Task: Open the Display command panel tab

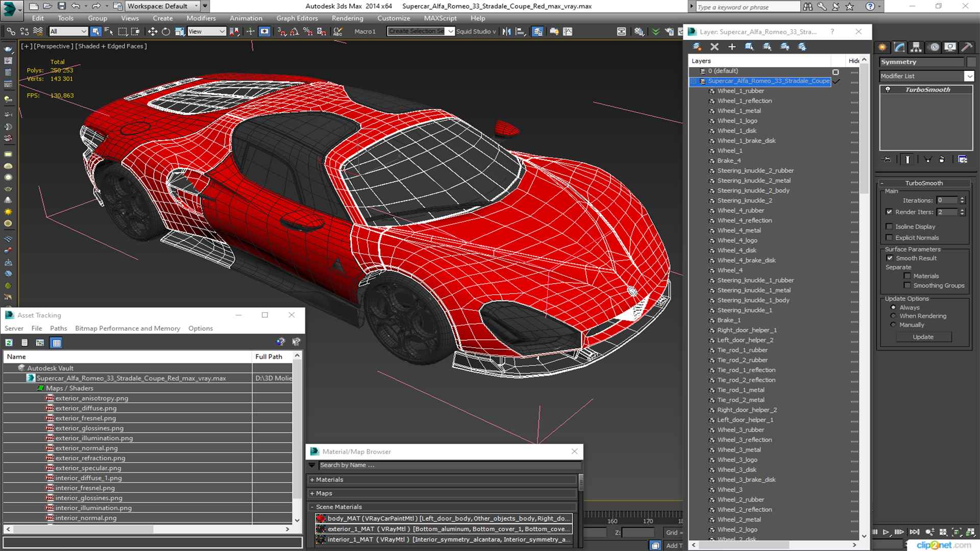Action: point(950,47)
